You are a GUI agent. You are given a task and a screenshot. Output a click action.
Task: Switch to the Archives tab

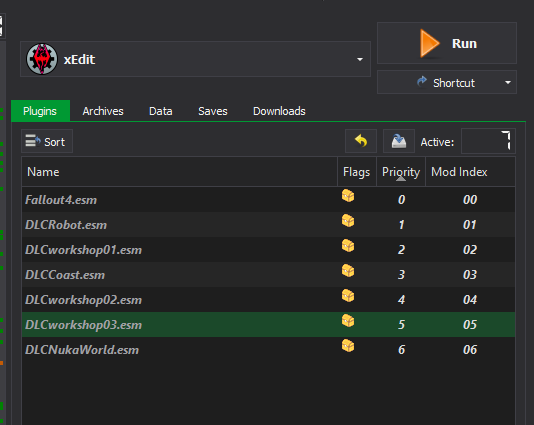[x=103, y=111]
